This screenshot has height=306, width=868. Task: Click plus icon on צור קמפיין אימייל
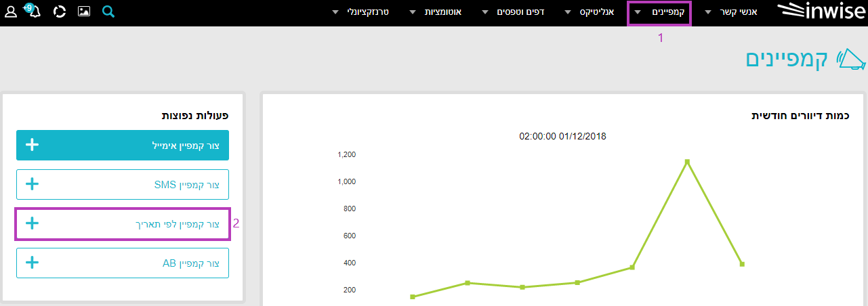tap(32, 145)
